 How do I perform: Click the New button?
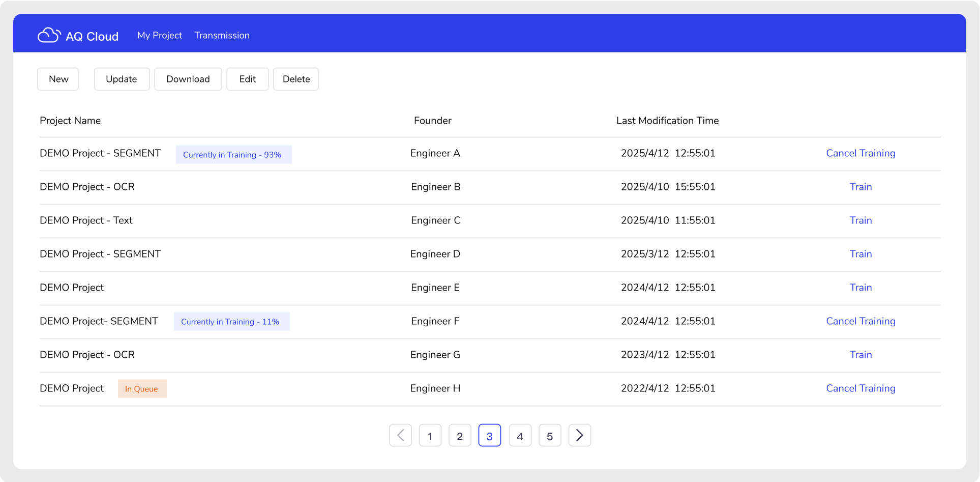click(58, 79)
